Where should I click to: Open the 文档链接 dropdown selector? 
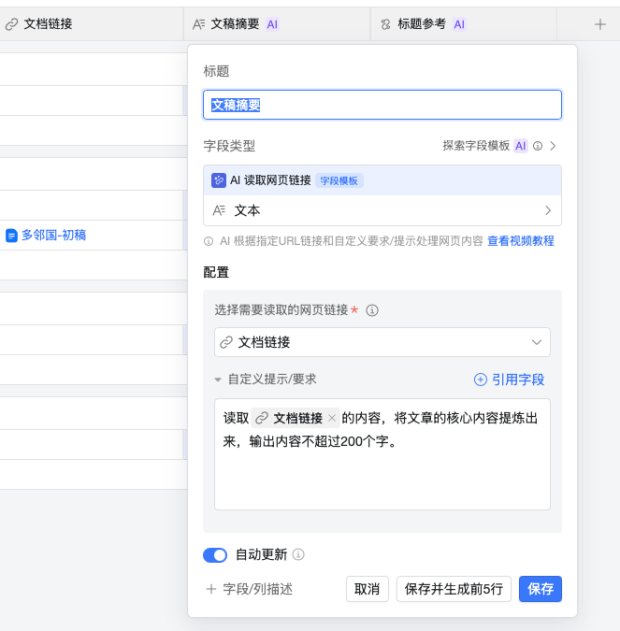tap(382, 342)
